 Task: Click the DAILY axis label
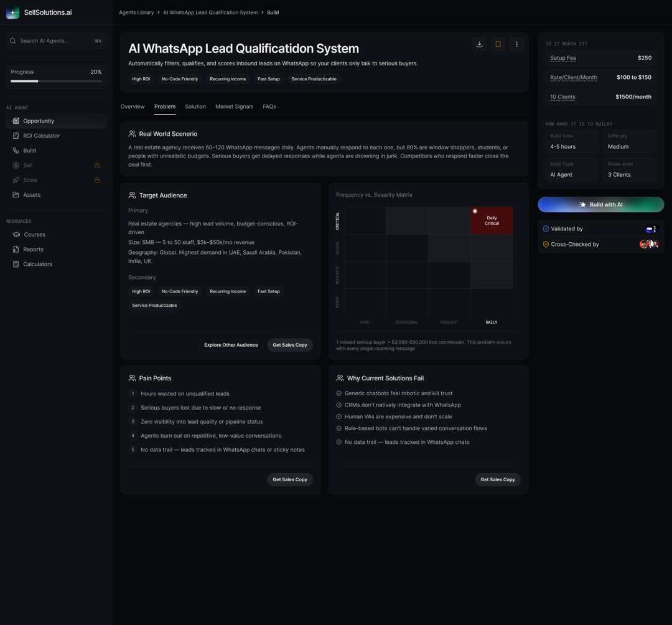(491, 322)
